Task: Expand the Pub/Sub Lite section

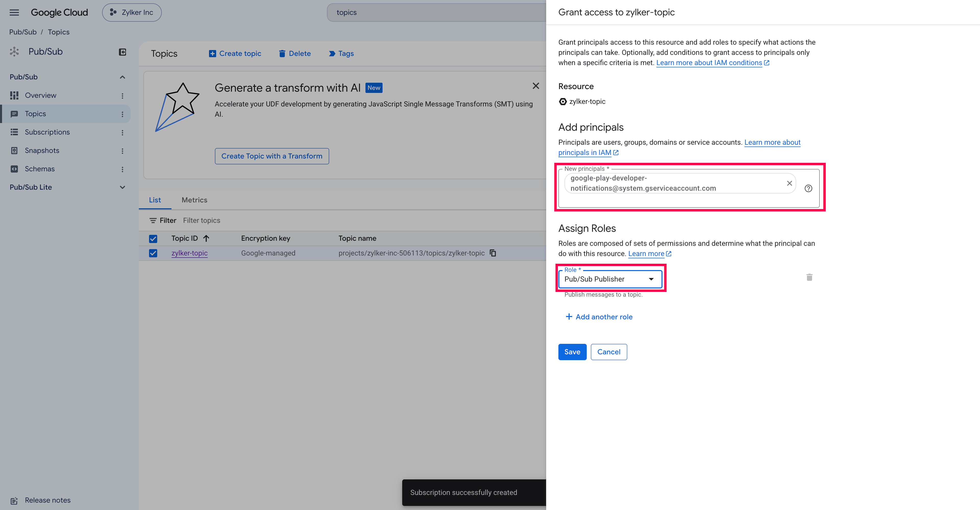Action: click(122, 187)
